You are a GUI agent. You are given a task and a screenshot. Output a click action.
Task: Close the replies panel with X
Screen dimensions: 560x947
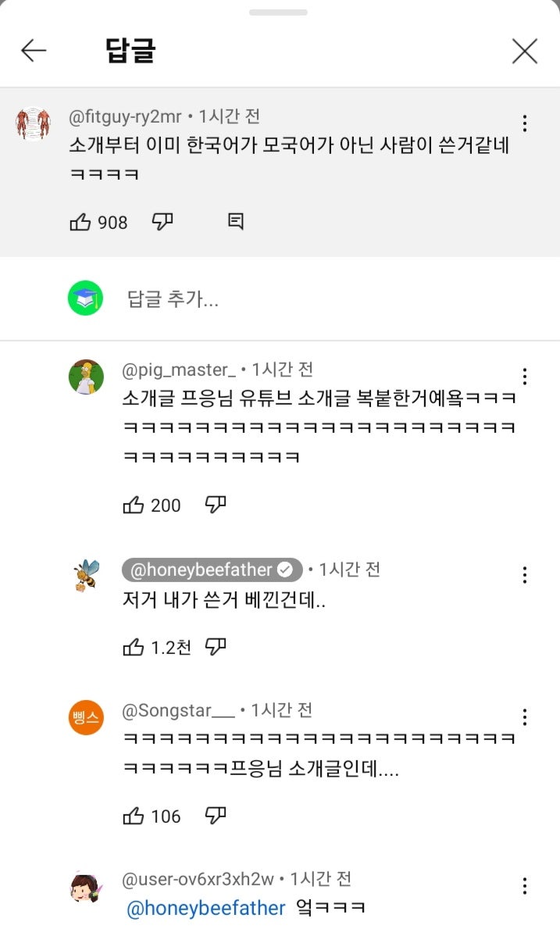tap(525, 52)
